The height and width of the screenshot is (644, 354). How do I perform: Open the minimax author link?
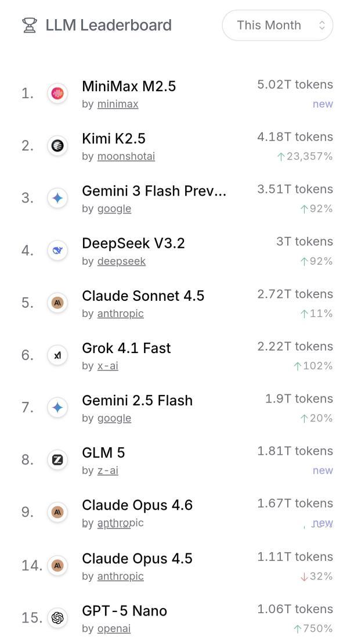118,105
